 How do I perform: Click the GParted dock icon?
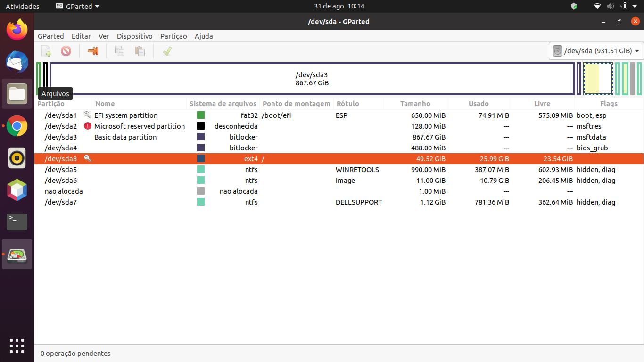17,254
